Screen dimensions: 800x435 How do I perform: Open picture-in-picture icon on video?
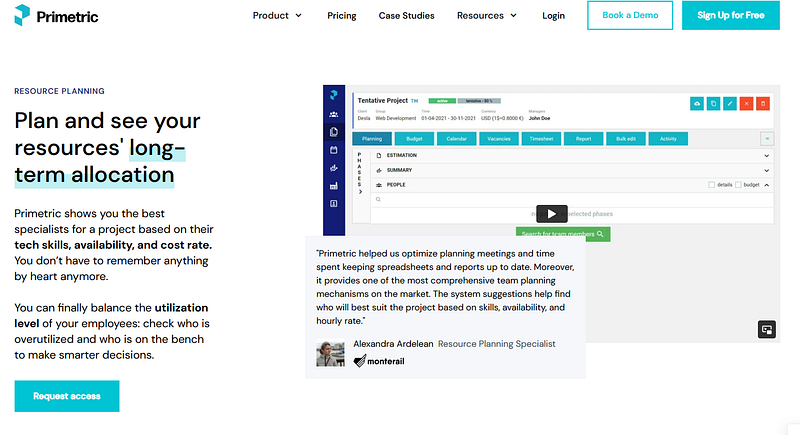coord(766,329)
